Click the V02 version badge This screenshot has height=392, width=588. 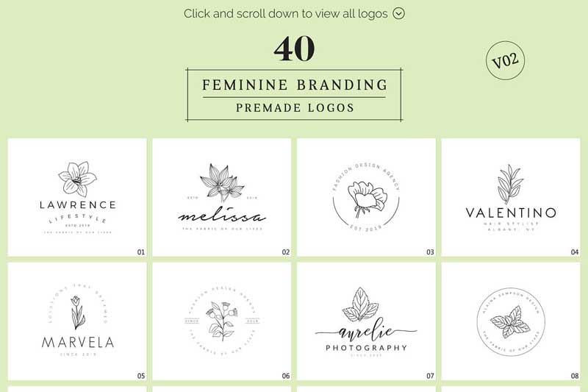coord(506,61)
